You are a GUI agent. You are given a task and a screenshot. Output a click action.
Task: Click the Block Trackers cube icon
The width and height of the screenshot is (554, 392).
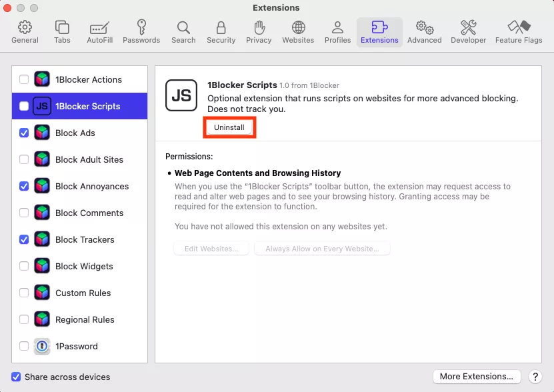pos(42,239)
